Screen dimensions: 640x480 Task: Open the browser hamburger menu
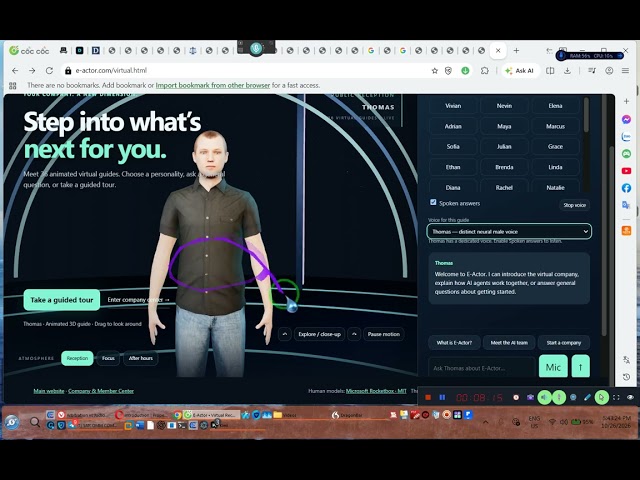point(625,71)
